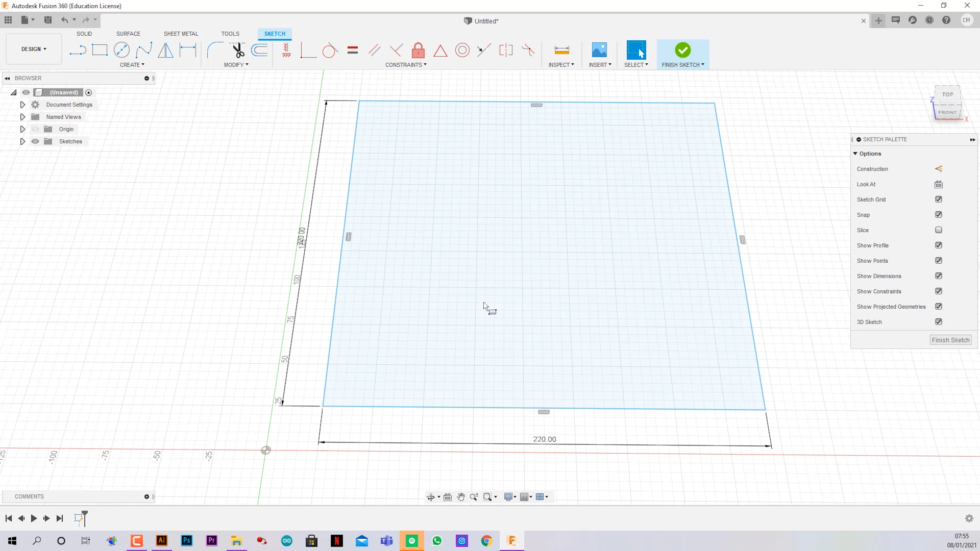The image size is (980, 551).
Task: Click the Finish Sketch green button
Action: (x=682, y=50)
